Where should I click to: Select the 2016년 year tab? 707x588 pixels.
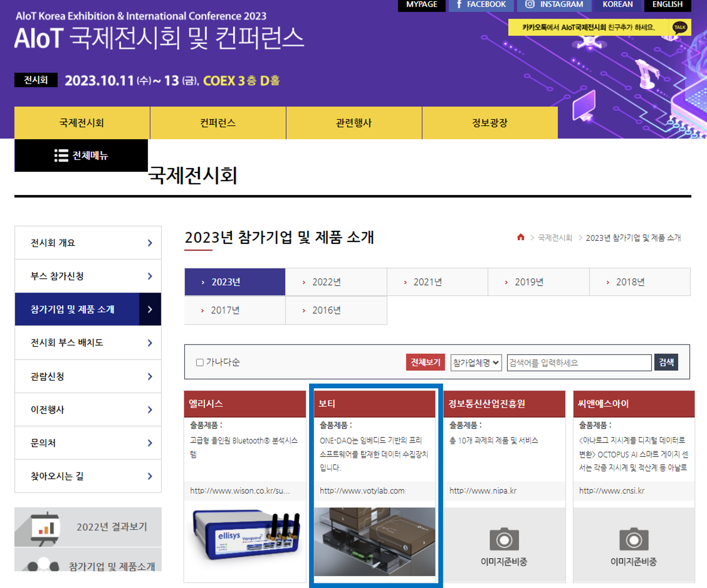pyautogui.click(x=336, y=310)
